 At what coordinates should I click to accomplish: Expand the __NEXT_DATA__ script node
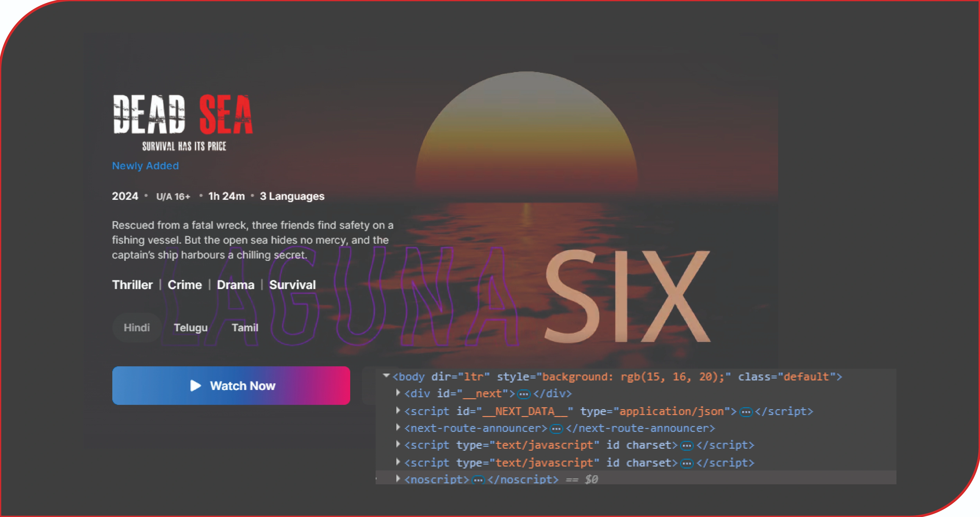(x=398, y=410)
